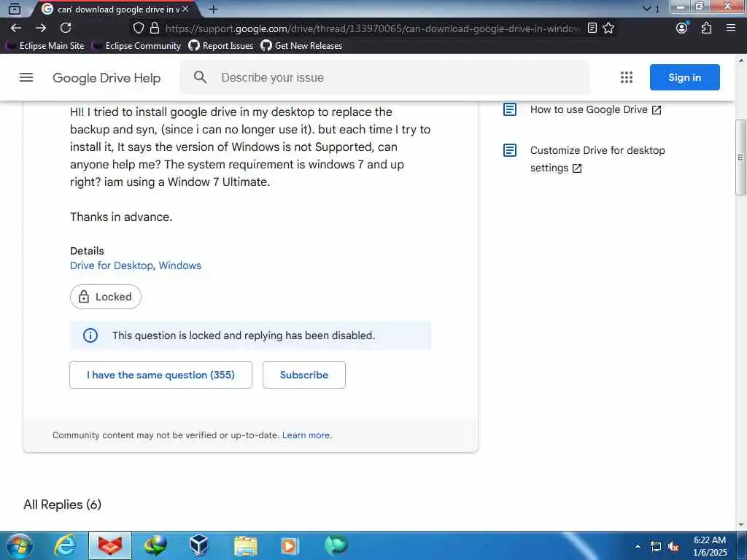747x560 pixels.
Task: Click the browser address bar URL
Action: (x=373, y=28)
